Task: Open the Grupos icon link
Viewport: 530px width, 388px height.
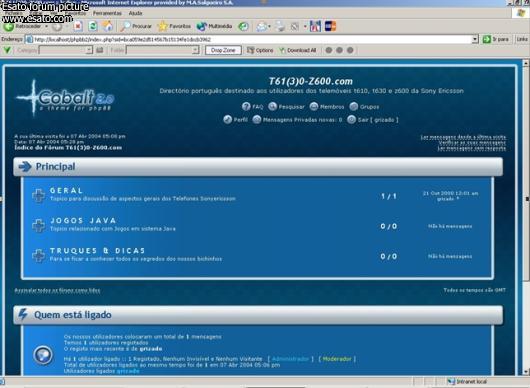Action: (x=354, y=106)
